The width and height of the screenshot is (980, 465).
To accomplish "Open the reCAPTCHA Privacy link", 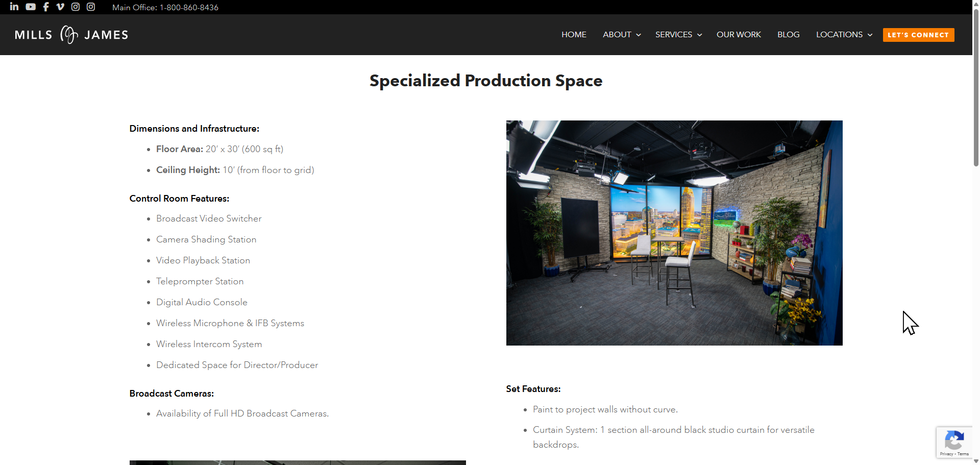I will [946, 454].
